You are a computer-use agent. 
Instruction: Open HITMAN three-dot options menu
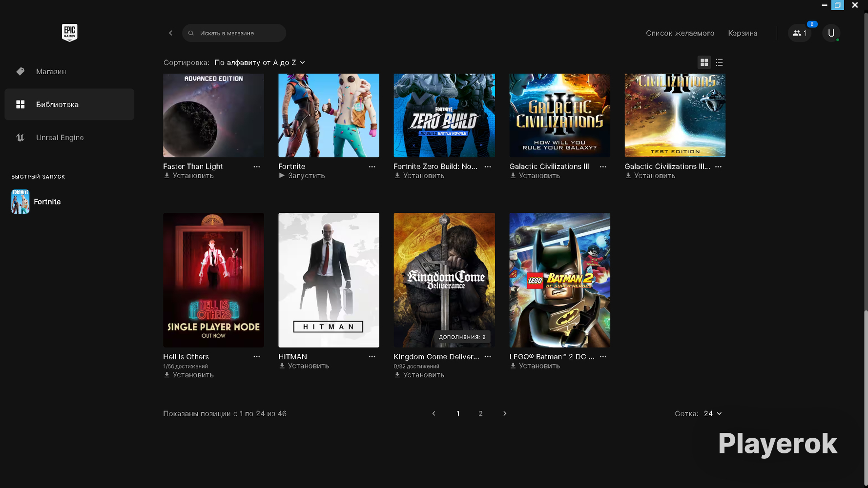coord(372,357)
